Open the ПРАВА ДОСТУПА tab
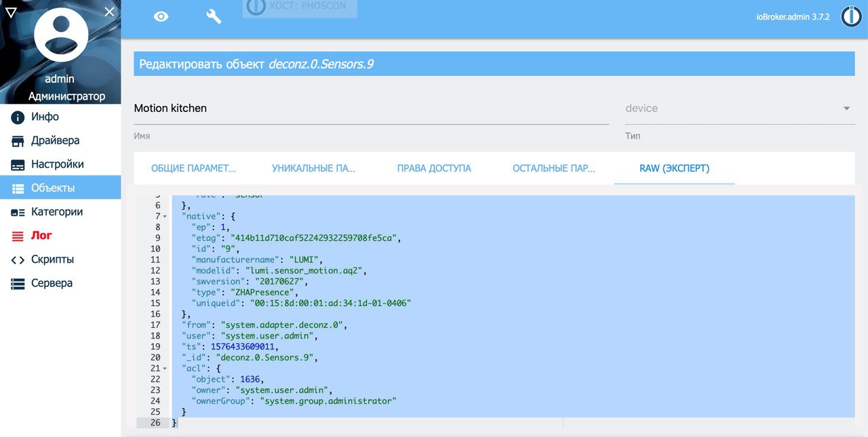 coord(434,168)
